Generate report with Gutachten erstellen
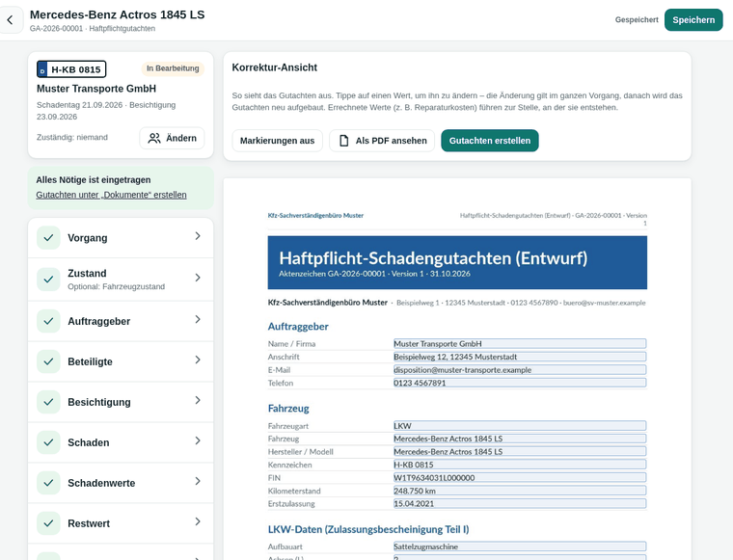 point(489,141)
